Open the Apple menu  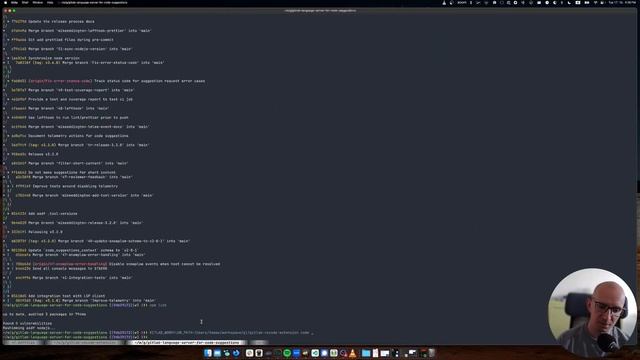tap(5, 2)
